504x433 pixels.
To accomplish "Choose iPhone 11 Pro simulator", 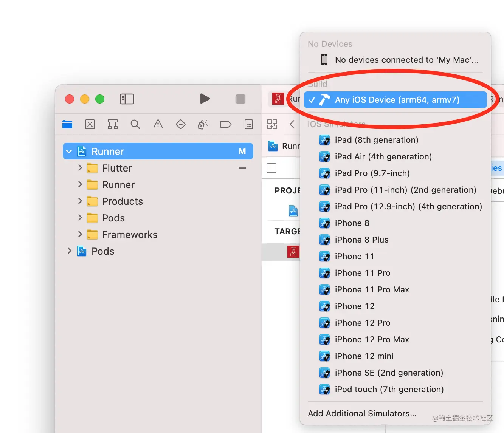I will coord(395,273).
